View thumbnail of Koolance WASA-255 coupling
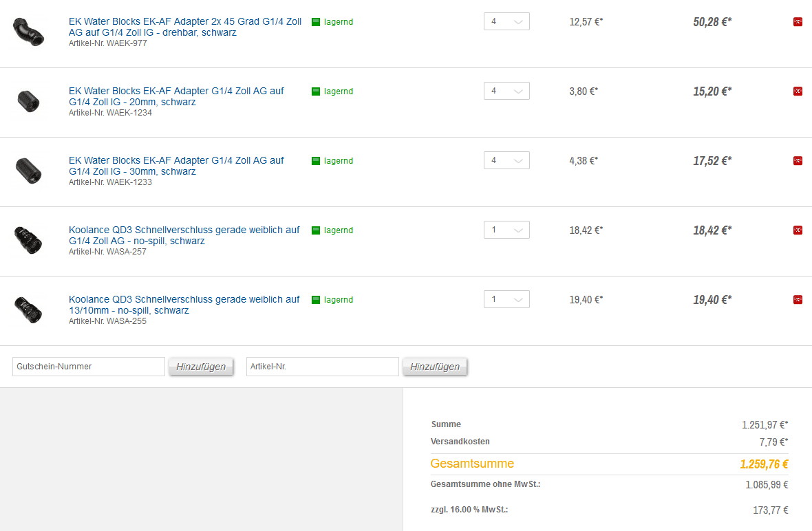 (28, 309)
